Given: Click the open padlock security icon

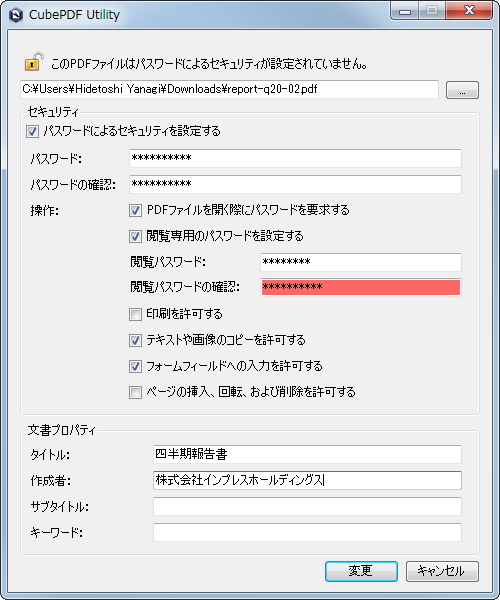Looking at the screenshot, I should coord(34,62).
